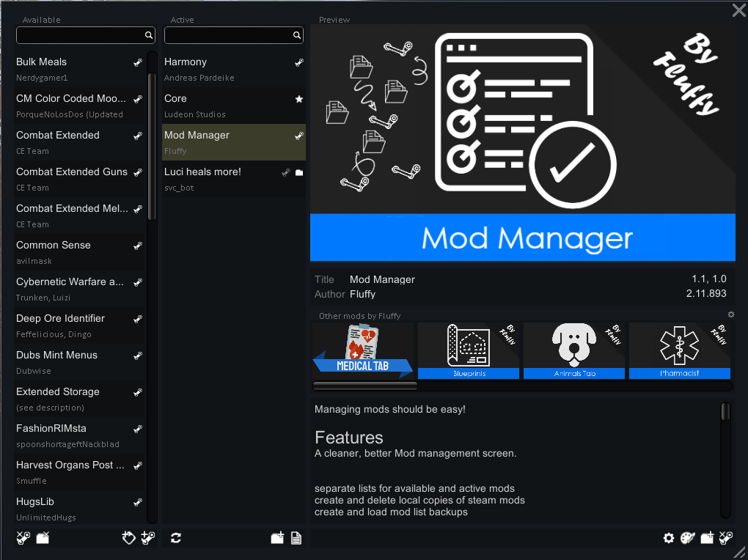Click the refresh mod lists icon
This screenshot has height=560, width=748.
pos(175,538)
